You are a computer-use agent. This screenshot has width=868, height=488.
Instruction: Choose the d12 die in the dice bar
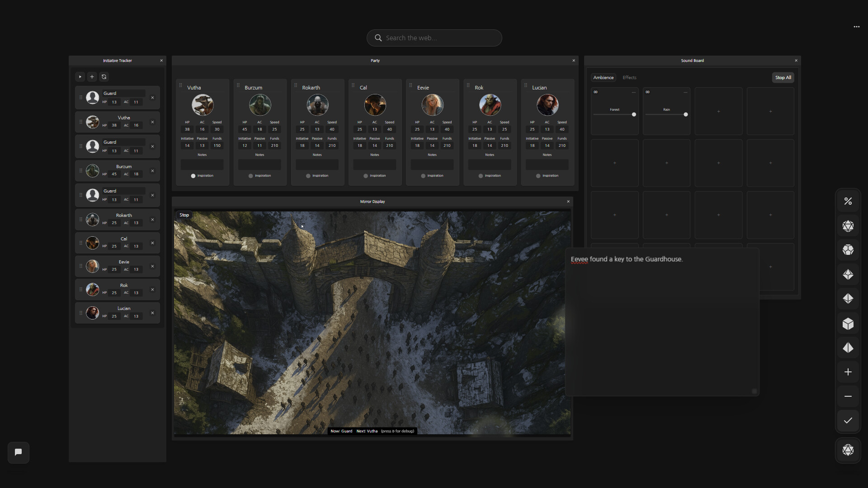(849, 250)
